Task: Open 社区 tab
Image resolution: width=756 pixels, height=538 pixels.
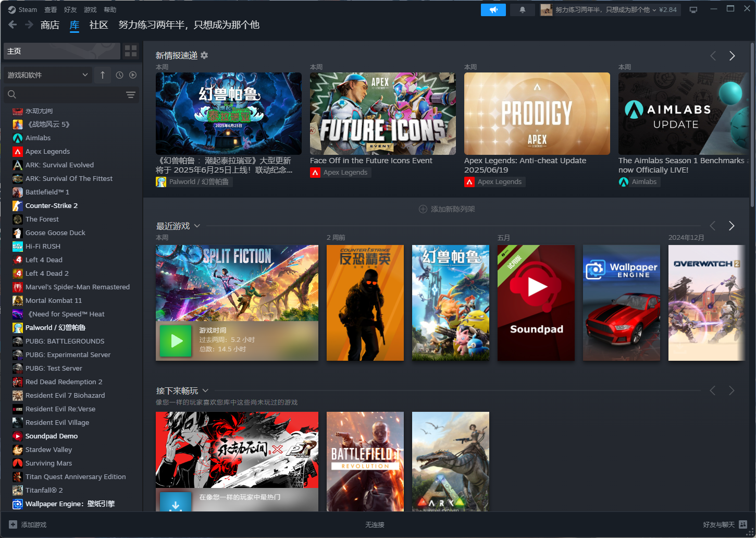Action: tap(98, 25)
